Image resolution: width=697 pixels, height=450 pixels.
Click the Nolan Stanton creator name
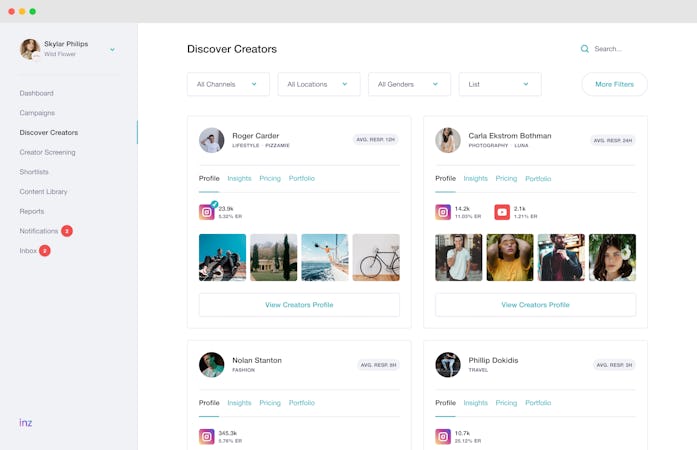(x=257, y=360)
